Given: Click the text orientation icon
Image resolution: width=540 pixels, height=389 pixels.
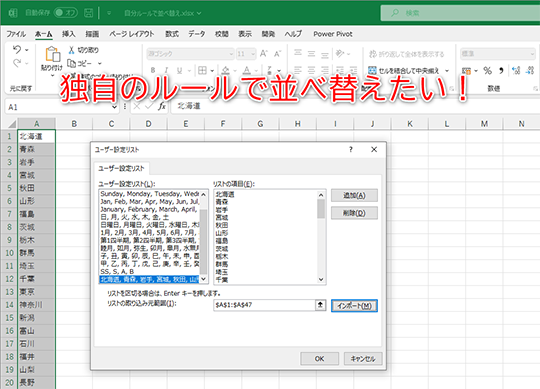Looking at the screenshot, I should point(340,53).
